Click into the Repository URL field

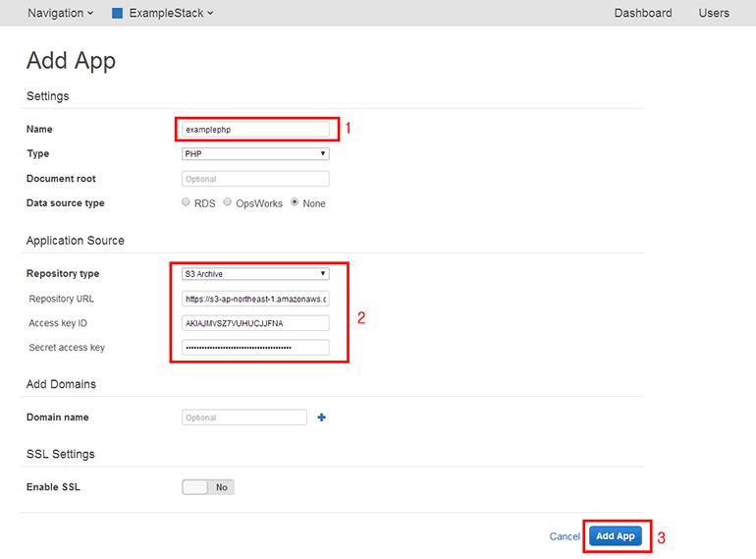click(255, 299)
